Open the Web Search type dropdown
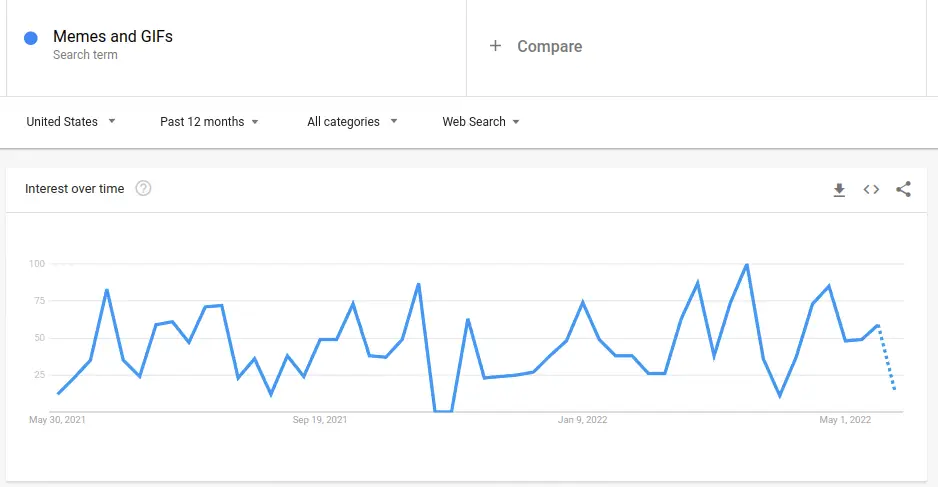 481,121
